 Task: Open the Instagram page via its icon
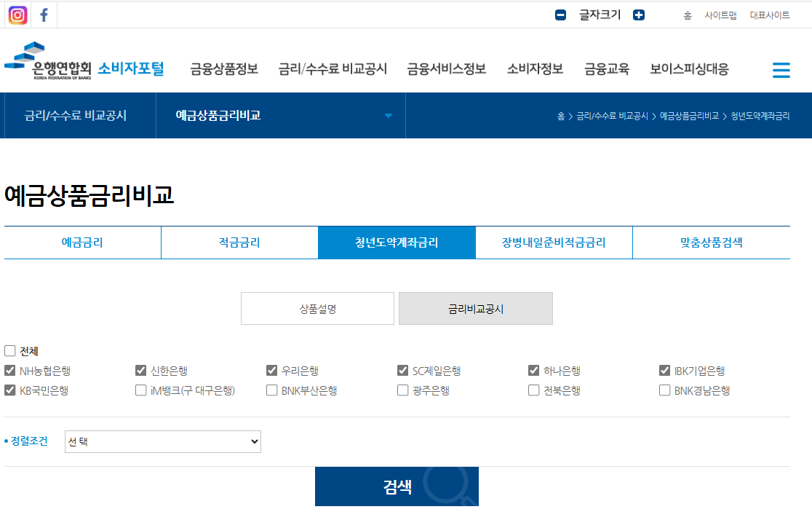point(17,15)
